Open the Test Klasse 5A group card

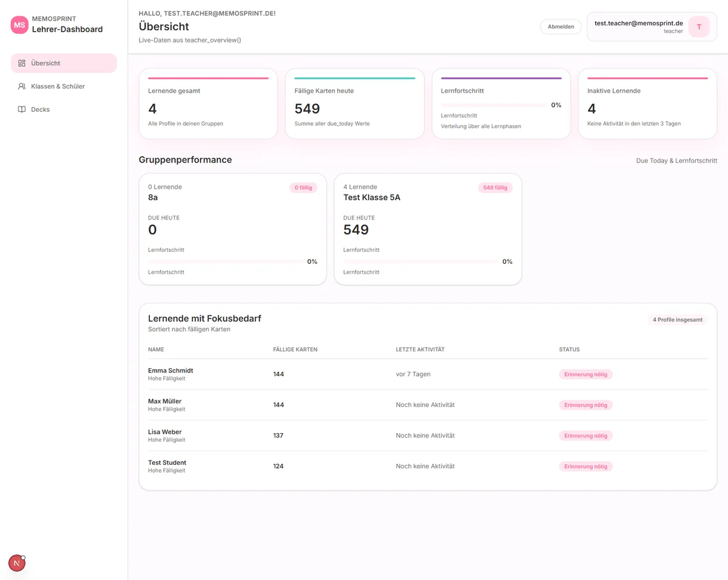(428, 229)
